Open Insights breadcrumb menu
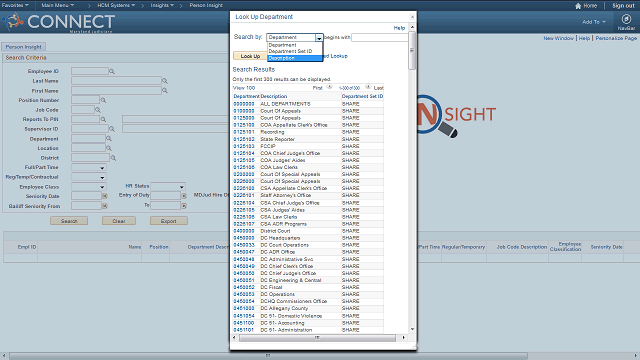The height and width of the screenshot is (360, 640). pos(162,5)
